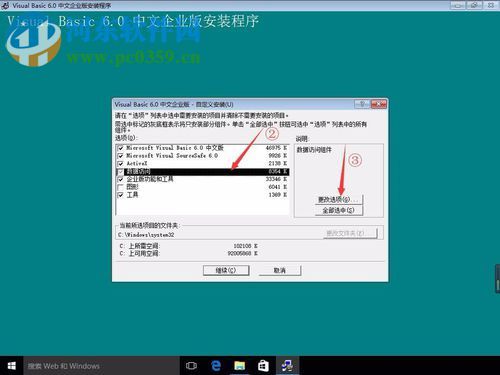Screen dimensions: 500x375
Task: Select the 图形 list row text
Action: point(132,187)
